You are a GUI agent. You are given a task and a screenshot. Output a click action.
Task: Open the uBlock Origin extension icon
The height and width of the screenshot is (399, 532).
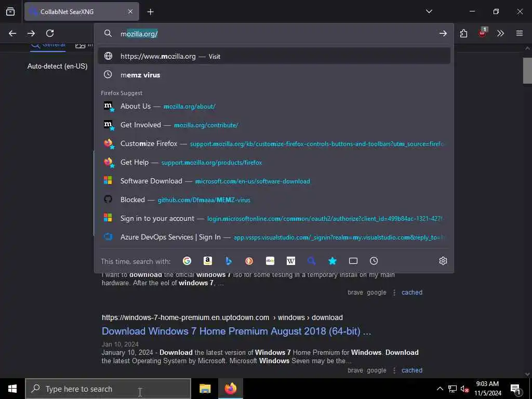click(x=482, y=33)
